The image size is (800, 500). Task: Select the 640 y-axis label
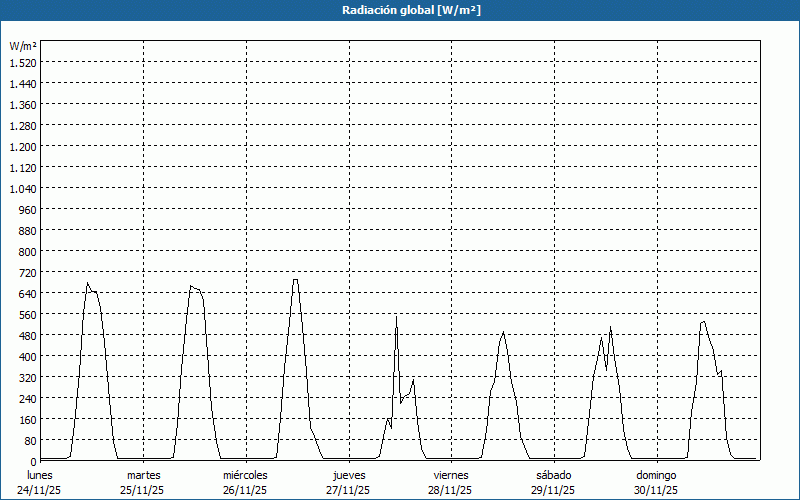(x=28, y=294)
